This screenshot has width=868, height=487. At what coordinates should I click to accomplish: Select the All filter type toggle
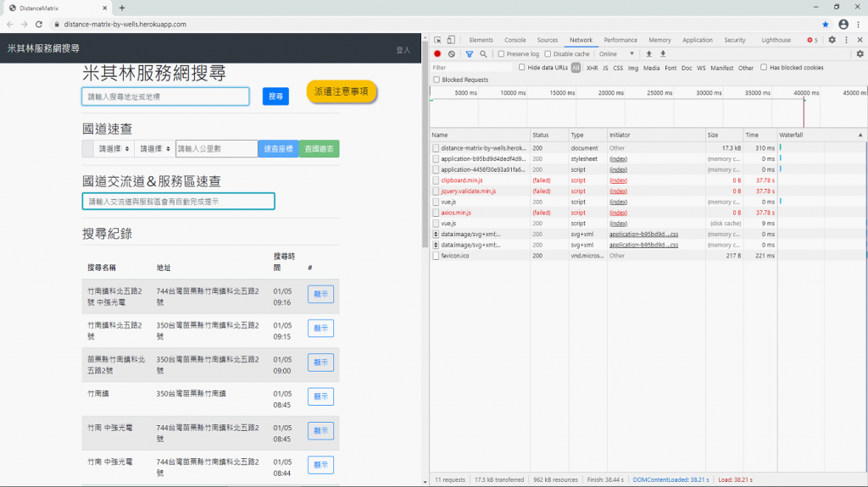[576, 68]
